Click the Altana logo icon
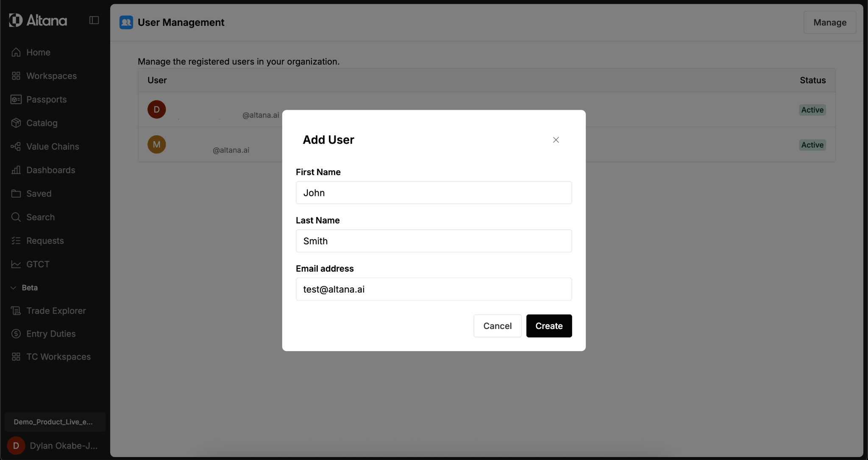868x460 pixels. point(16,20)
